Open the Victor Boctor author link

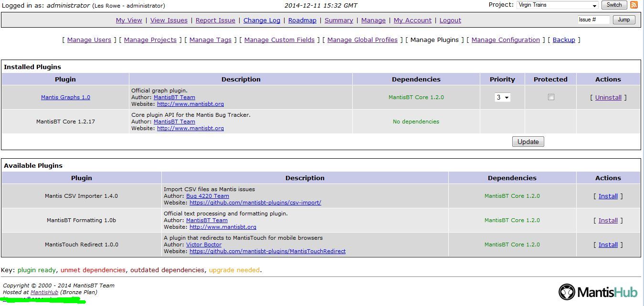tap(204, 245)
